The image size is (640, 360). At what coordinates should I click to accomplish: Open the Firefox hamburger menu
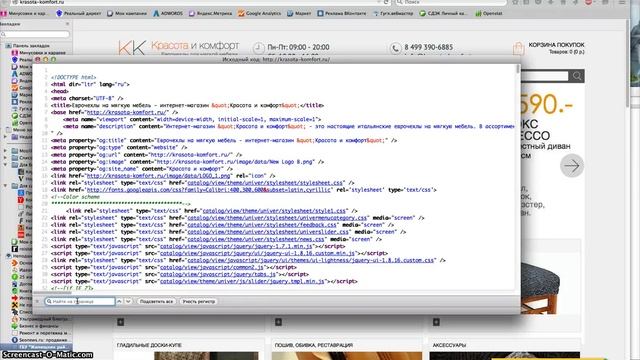coord(622,2)
